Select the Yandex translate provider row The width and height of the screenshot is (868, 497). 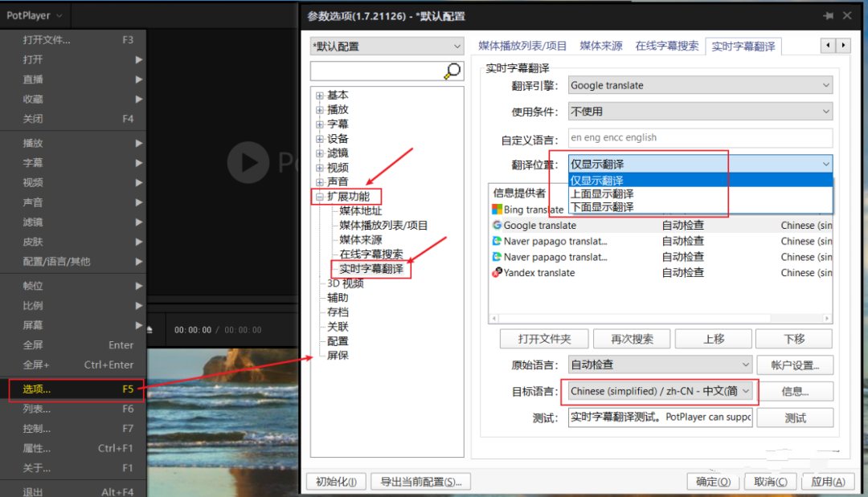[661, 272]
